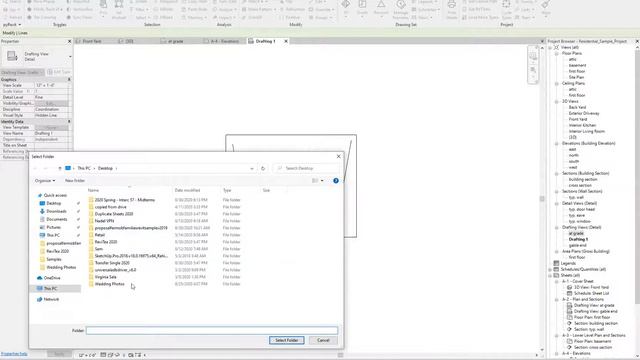Select the 'Wedding Photos' folder in file list
Image resolution: width=640 pixels, height=360 pixels.
pyautogui.click(x=109, y=284)
